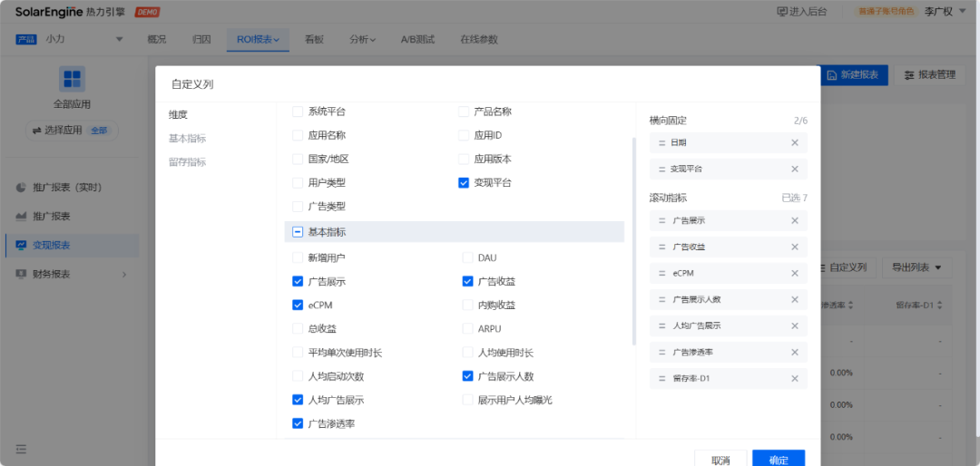This screenshot has height=466, width=980.
Task: Remove 广告收益 from selected metrics
Action: point(794,247)
